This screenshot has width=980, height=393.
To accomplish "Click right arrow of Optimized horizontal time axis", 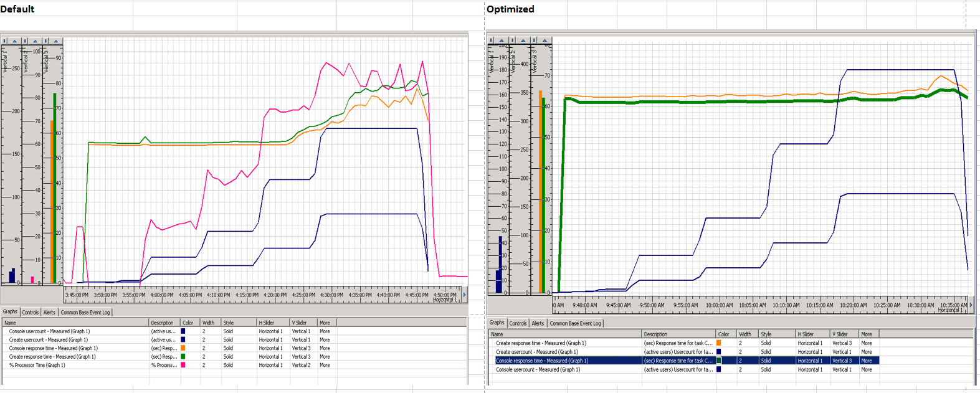I will 971,305.
